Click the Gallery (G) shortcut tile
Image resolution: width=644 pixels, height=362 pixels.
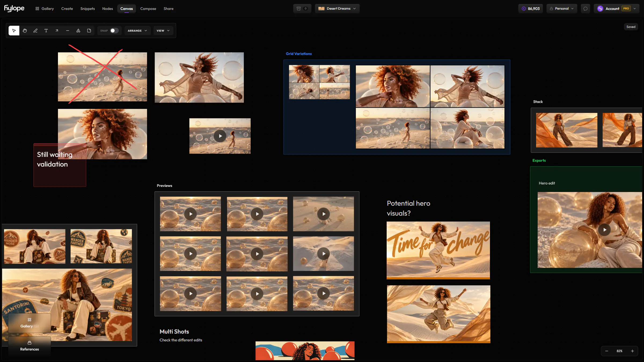(x=30, y=323)
